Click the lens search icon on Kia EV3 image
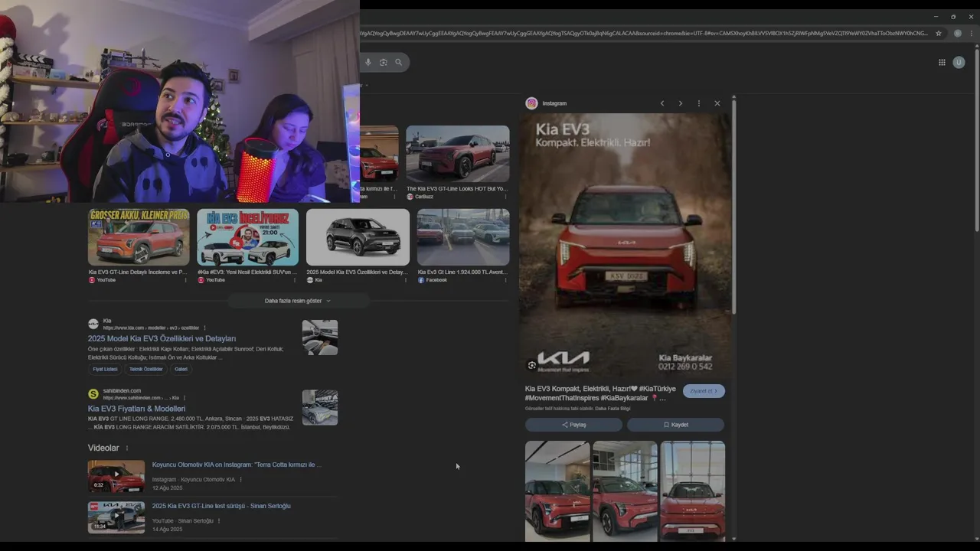The height and width of the screenshot is (551, 980). click(532, 365)
